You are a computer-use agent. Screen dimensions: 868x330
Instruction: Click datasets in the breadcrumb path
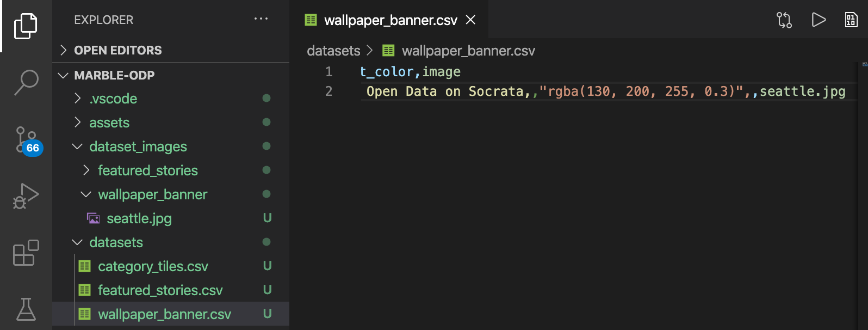333,51
